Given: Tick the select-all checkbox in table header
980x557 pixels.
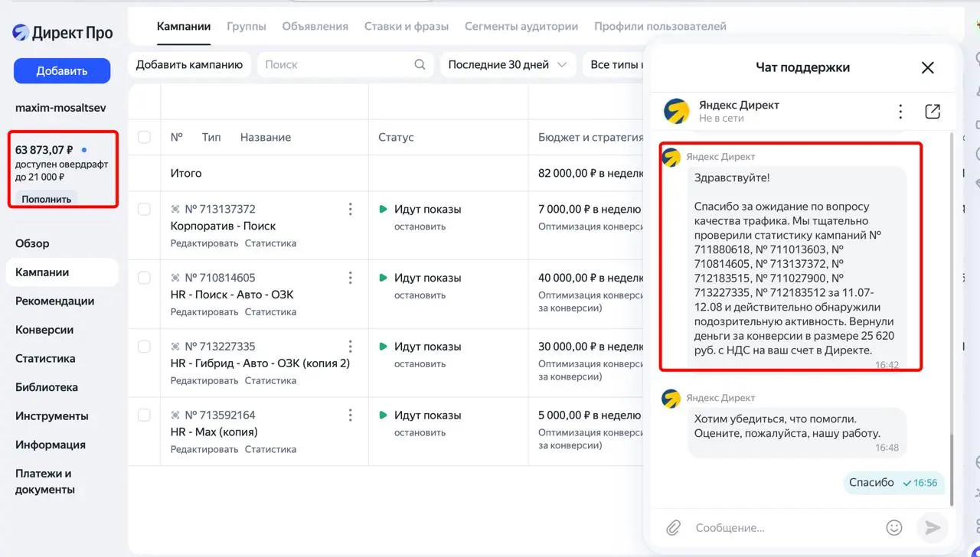Looking at the screenshot, I should coord(144,137).
